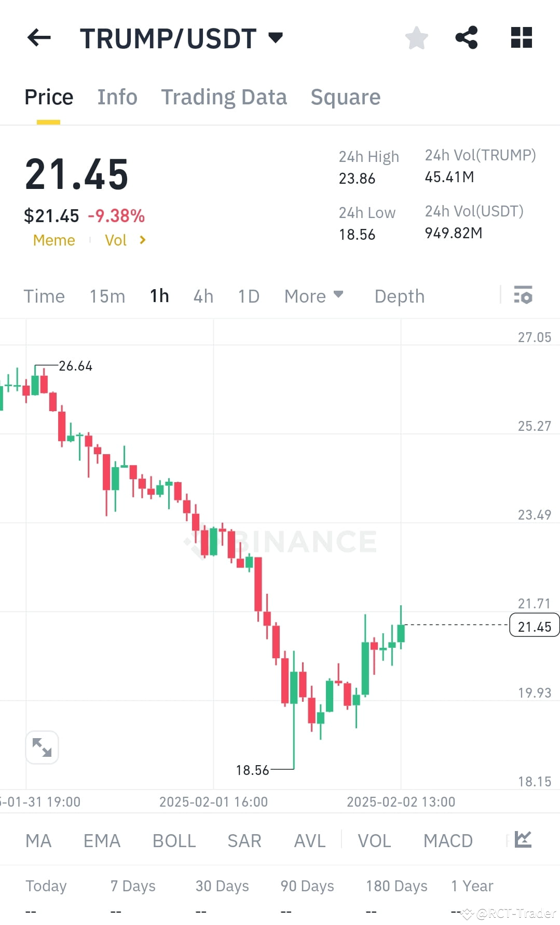Enable the MA indicator overlay
560x925 pixels.
(x=38, y=840)
